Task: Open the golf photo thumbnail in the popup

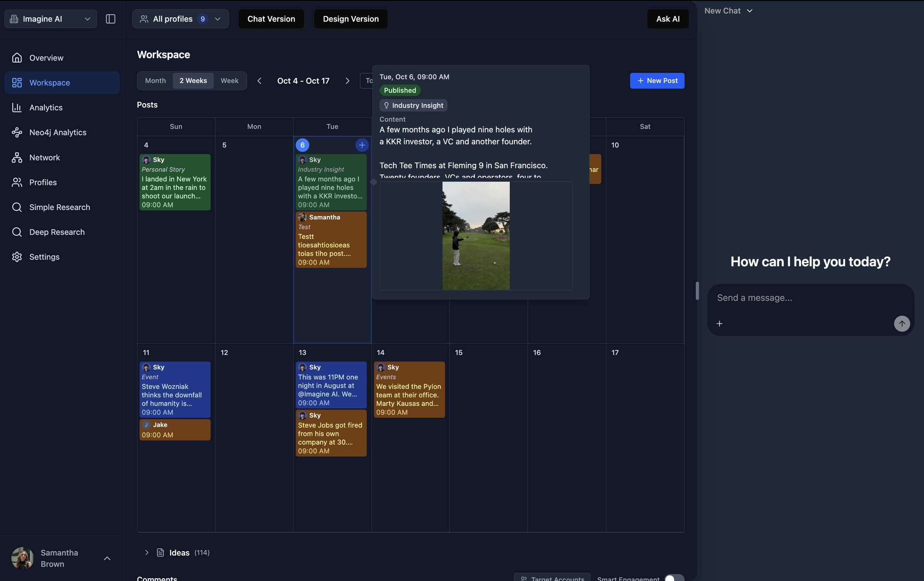Action: coord(476,236)
